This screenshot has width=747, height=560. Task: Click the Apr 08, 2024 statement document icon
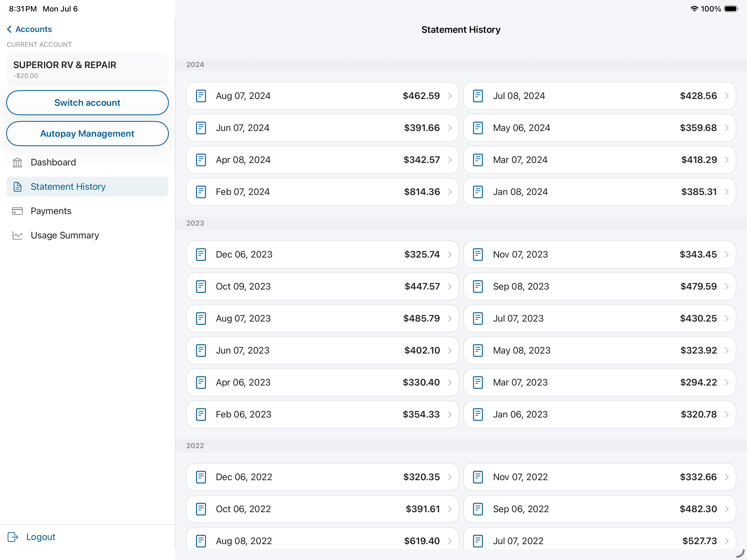tap(201, 160)
